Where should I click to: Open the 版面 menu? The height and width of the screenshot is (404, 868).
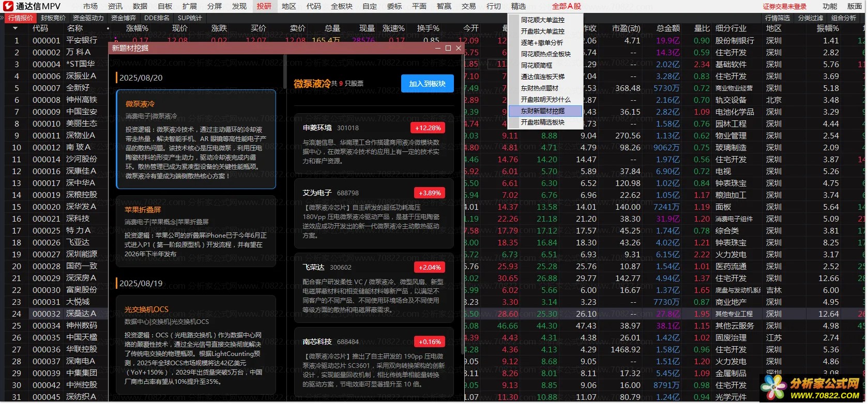855,6
